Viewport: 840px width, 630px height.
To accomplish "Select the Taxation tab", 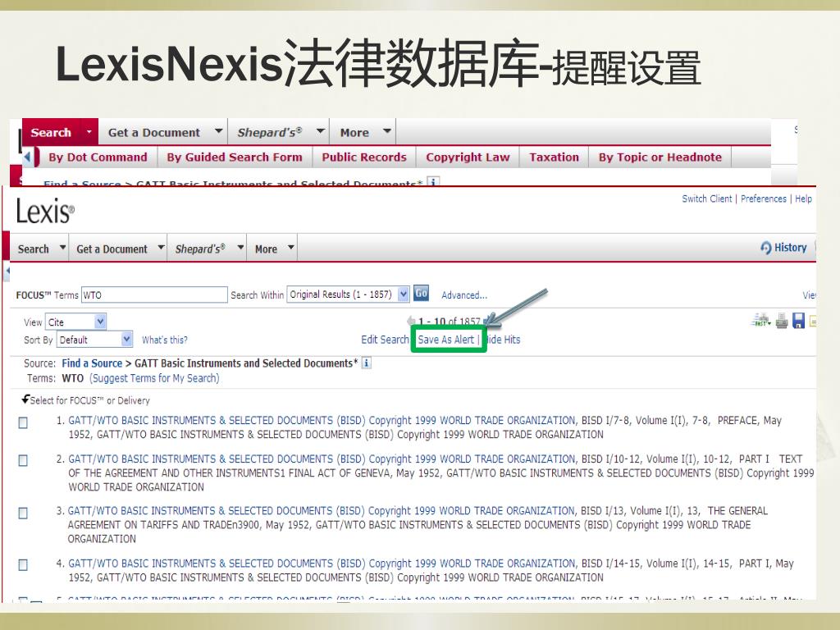I will pos(554,157).
